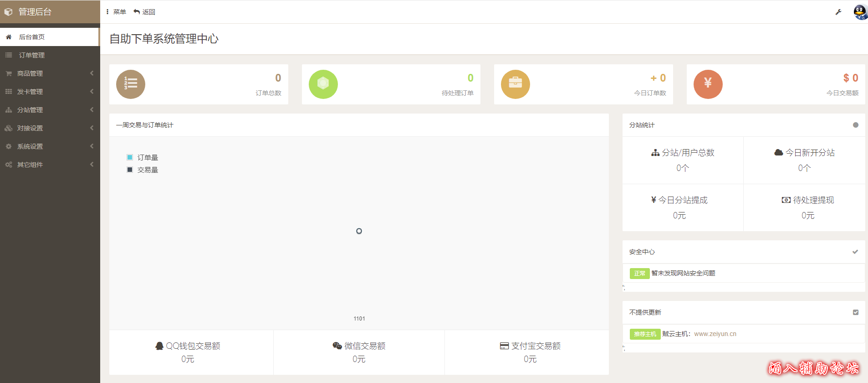The height and width of the screenshot is (383, 868).
Task: Click the orange yen transaction icon
Action: coord(708,84)
